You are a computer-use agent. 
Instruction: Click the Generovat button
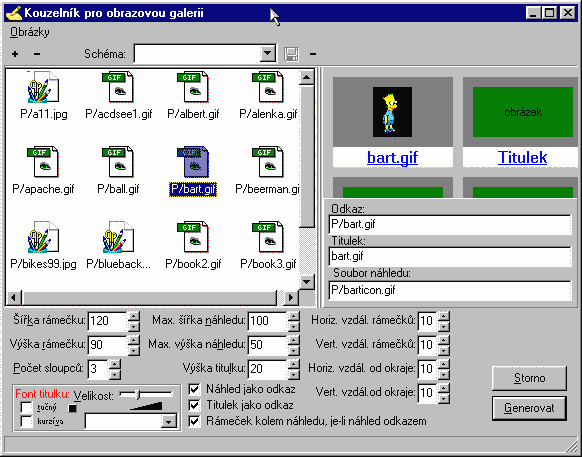[529, 408]
